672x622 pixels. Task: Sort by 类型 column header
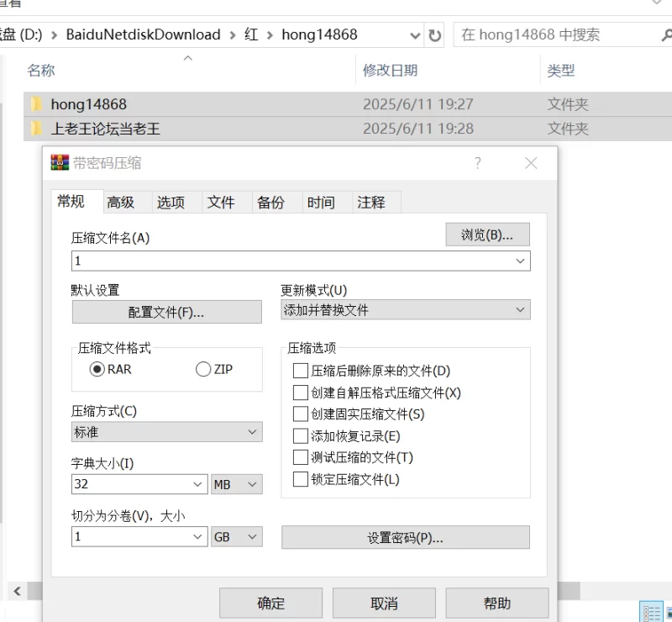click(x=560, y=71)
